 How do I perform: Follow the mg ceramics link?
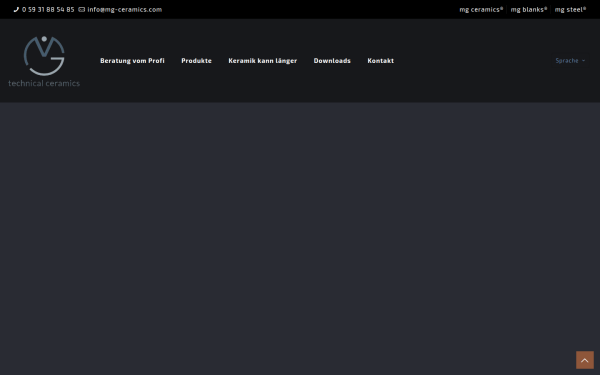(x=481, y=10)
